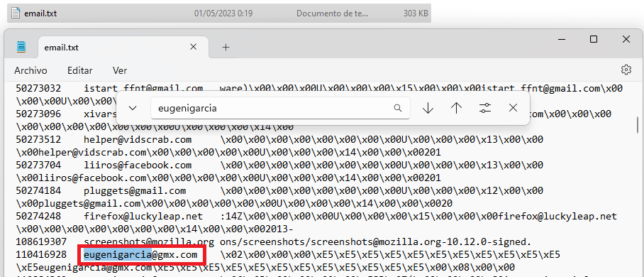Click the offset number 108619307
Viewport: 644px width, 277px height.
tap(41, 241)
